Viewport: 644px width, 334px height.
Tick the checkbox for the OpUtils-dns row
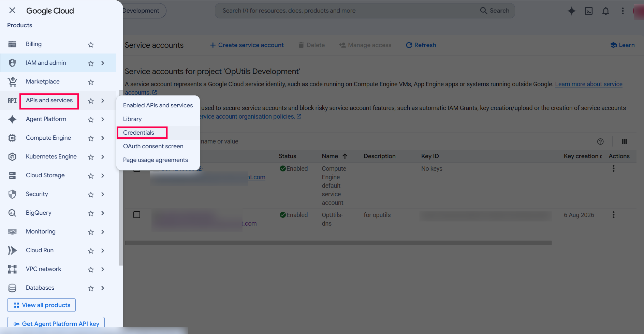point(137,215)
